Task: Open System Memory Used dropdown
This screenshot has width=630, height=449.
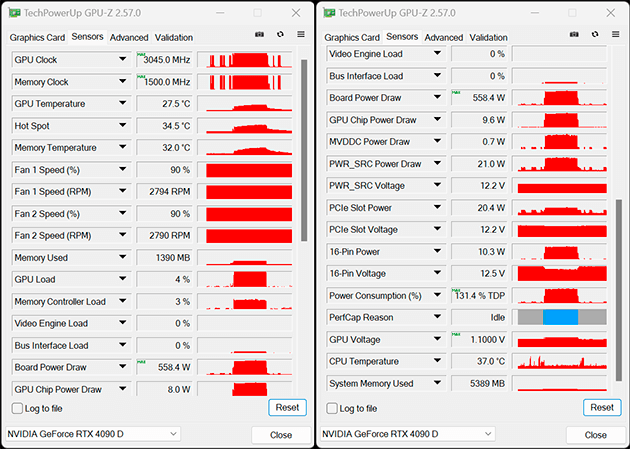Action: (437, 383)
